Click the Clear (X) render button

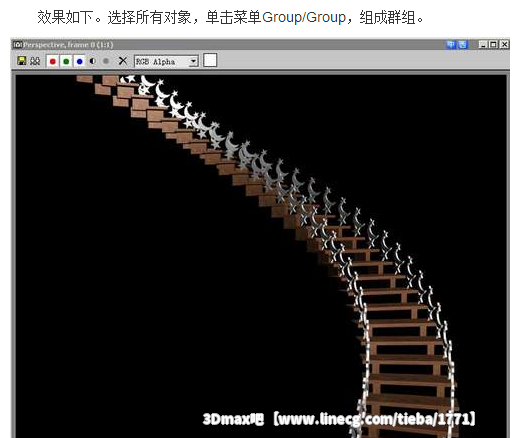point(123,61)
